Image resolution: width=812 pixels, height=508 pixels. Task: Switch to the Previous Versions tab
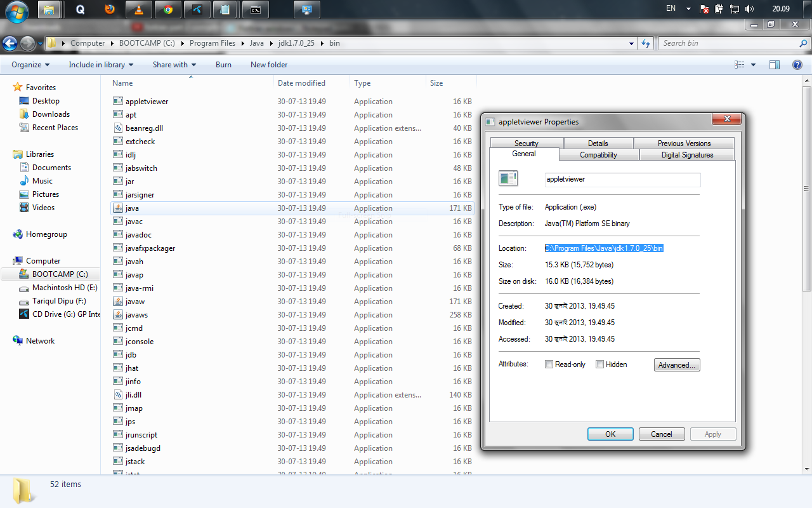click(x=684, y=144)
